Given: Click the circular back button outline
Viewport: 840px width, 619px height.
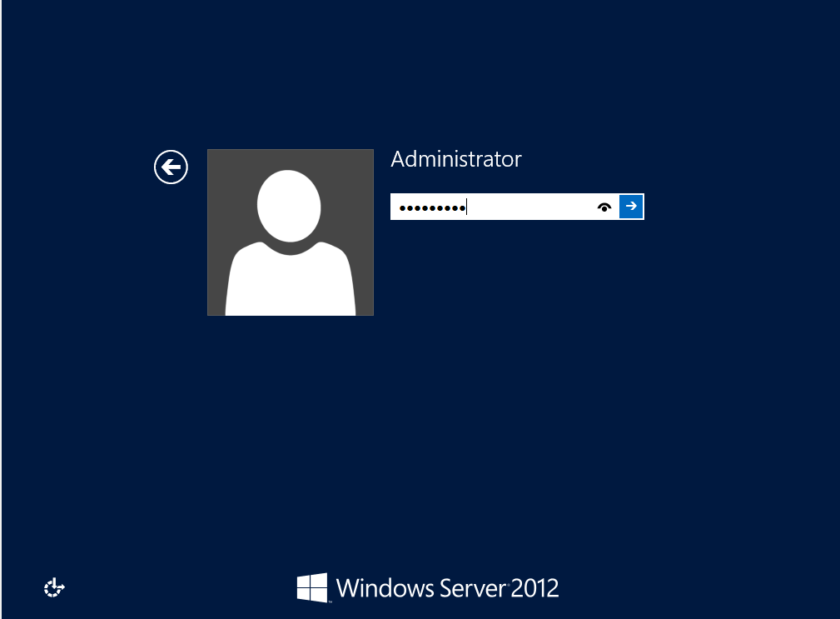Looking at the screenshot, I should pos(171,167).
